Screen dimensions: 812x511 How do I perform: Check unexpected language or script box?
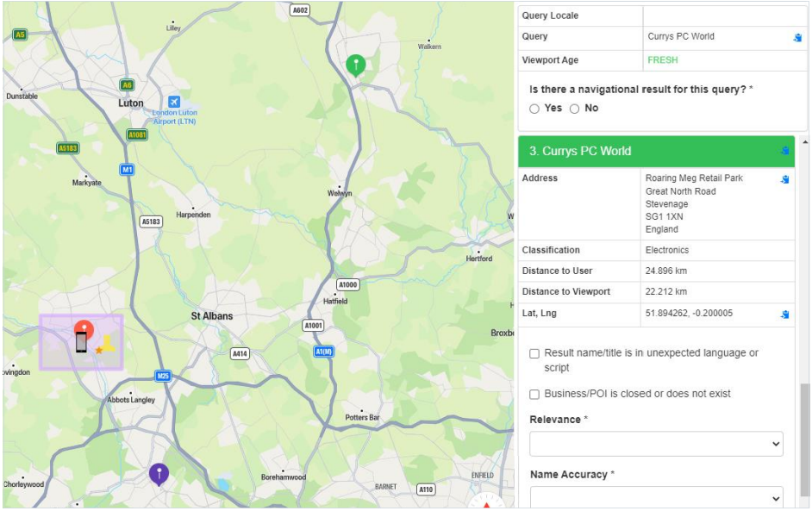pos(534,353)
